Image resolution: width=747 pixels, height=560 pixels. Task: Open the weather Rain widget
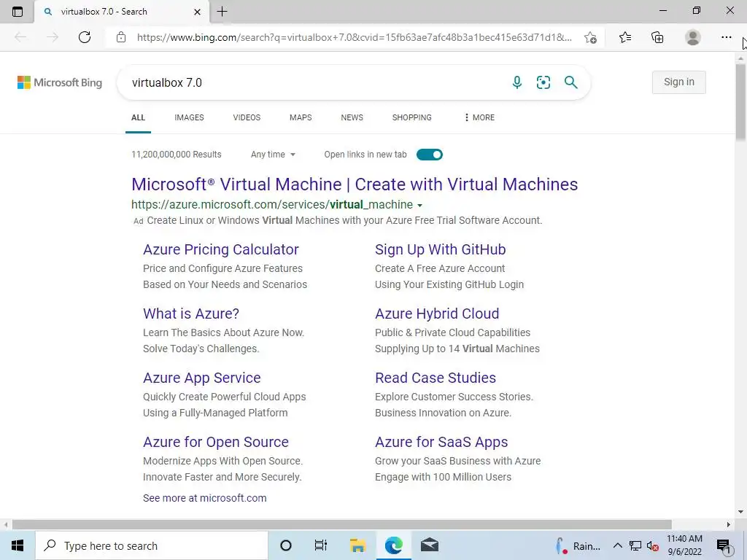(x=578, y=545)
